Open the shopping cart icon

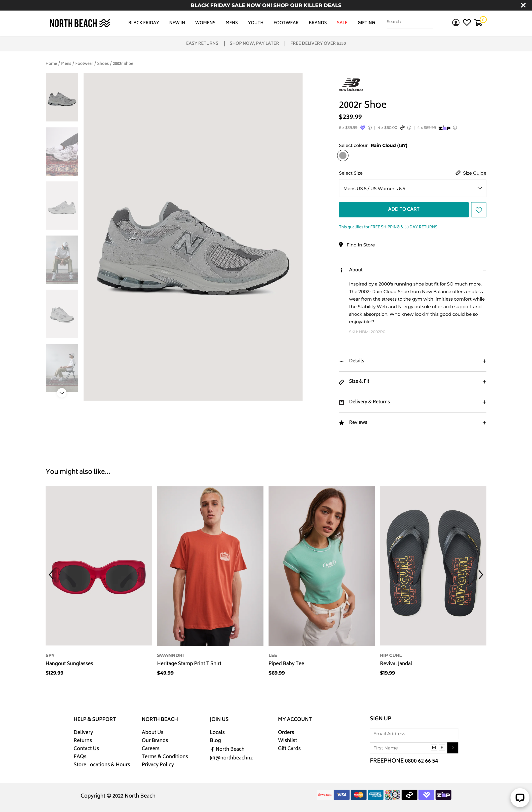click(x=478, y=22)
